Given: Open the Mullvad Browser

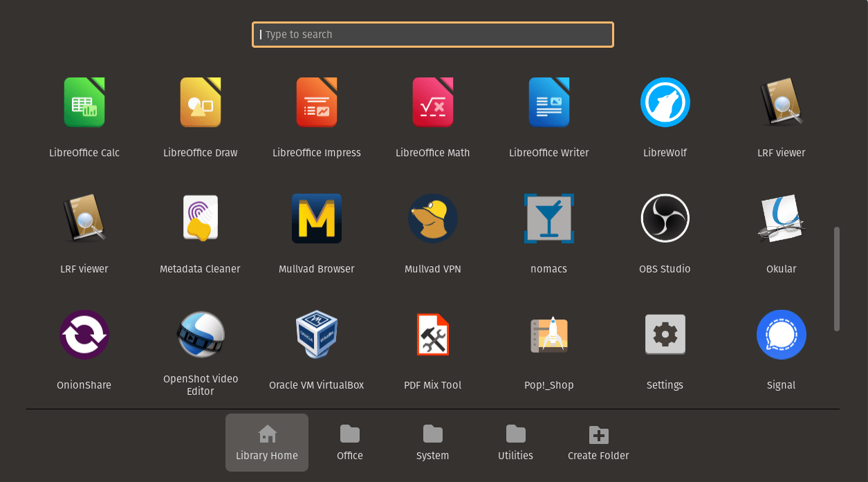Looking at the screenshot, I should 317,219.
